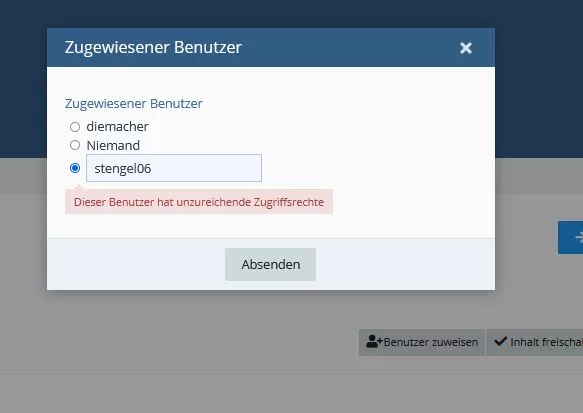Click the diemacher label text

click(x=117, y=126)
